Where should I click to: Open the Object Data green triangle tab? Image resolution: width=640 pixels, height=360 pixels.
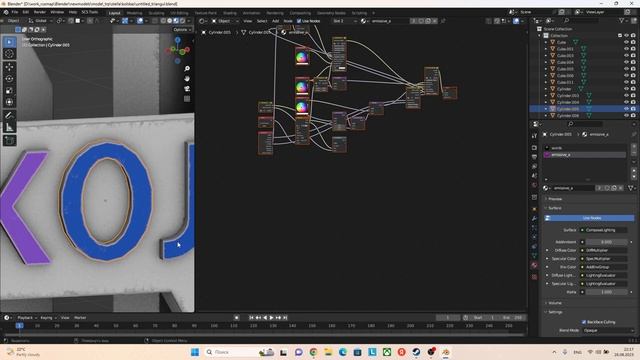(534, 256)
